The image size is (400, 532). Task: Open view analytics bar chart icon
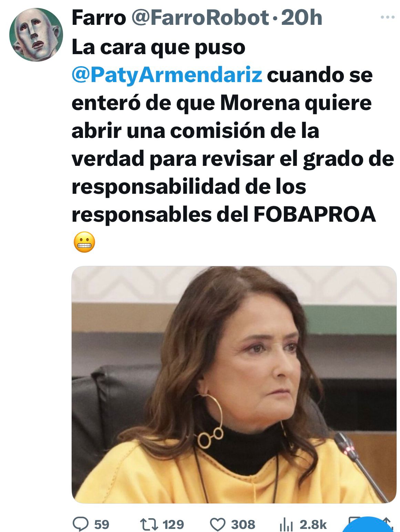tap(286, 525)
